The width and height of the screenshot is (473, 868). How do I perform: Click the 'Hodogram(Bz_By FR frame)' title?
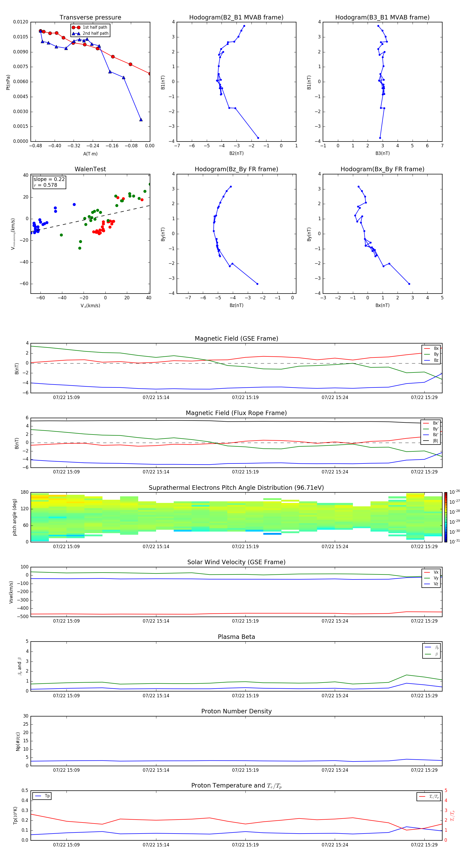click(236, 169)
